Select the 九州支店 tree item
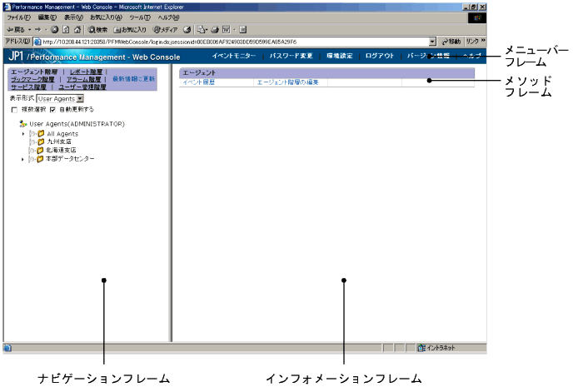 [59, 141]
